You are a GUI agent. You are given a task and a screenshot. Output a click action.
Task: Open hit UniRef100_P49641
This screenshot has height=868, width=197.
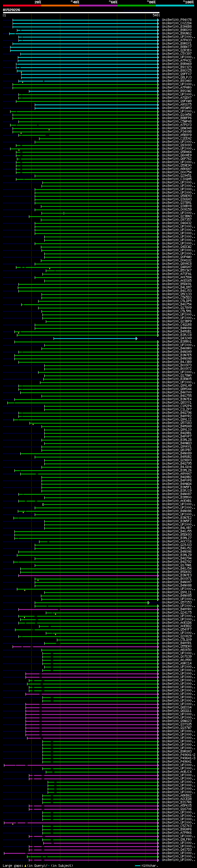click(177, 761)
